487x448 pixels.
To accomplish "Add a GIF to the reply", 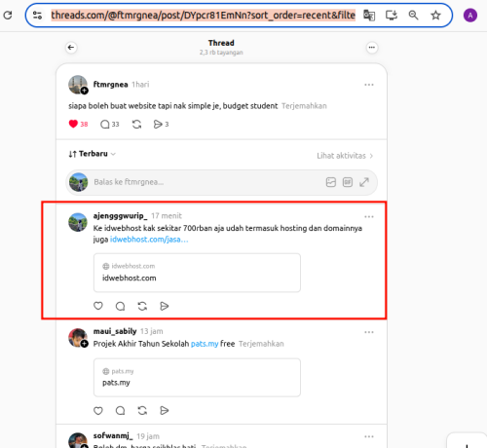I will click(x=348, y=182).
